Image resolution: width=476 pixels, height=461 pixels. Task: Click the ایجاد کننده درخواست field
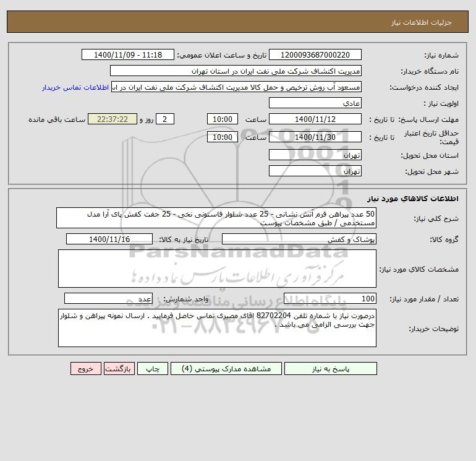point(237,87)
